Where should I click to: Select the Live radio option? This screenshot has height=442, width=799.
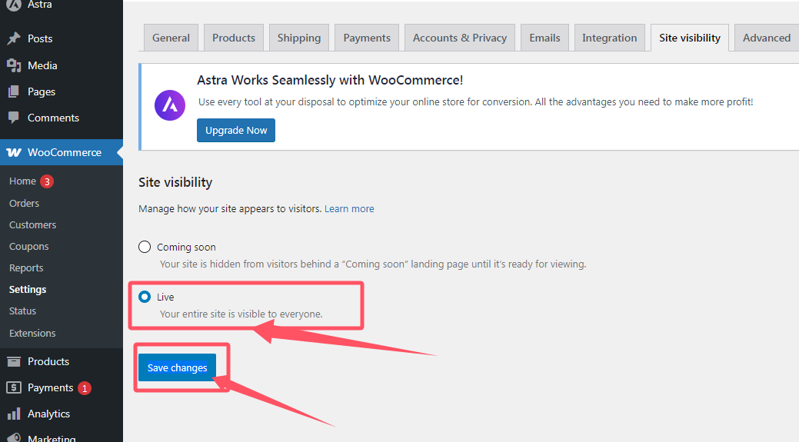click(x=145, y=297)
